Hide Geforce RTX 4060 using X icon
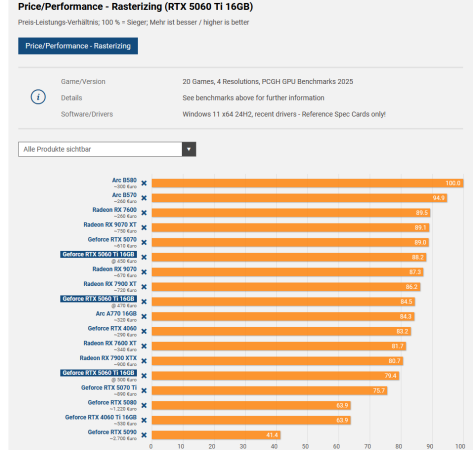 point(144,331)
